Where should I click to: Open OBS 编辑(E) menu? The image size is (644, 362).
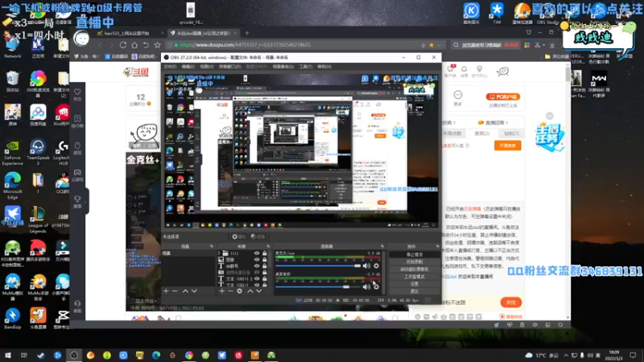[188, 67]
